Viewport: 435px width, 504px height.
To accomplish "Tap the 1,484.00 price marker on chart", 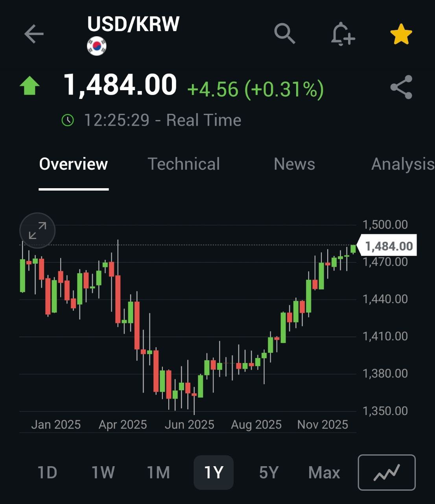I will pyautogui.click(x=388, y=246).
